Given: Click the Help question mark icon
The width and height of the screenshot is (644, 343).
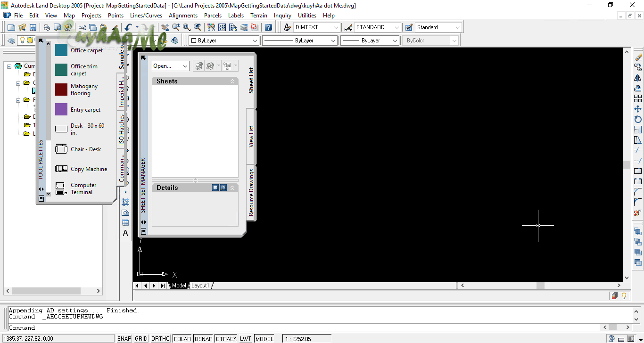Looking at the screenshot, I should coord(268,28).
